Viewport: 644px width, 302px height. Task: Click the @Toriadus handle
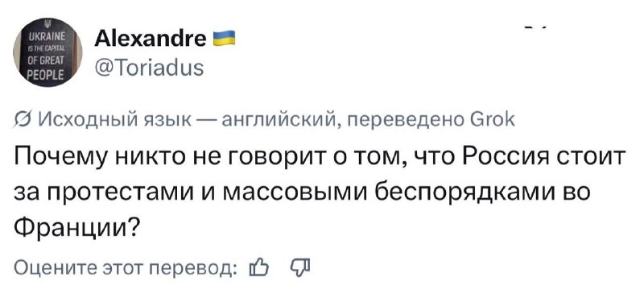(x=149, y=68)
